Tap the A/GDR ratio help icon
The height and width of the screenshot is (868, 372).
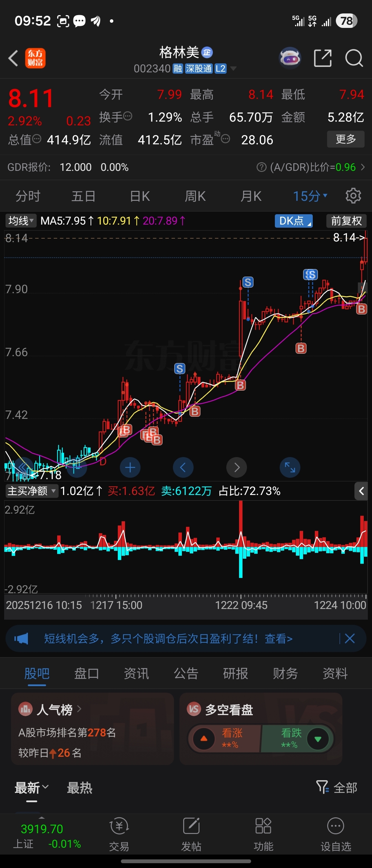(x=262, y=167)
